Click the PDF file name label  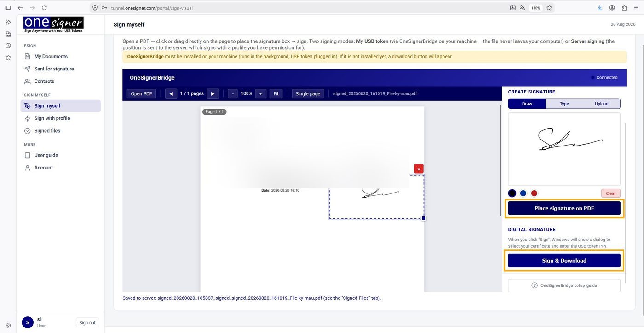[375, 93]
